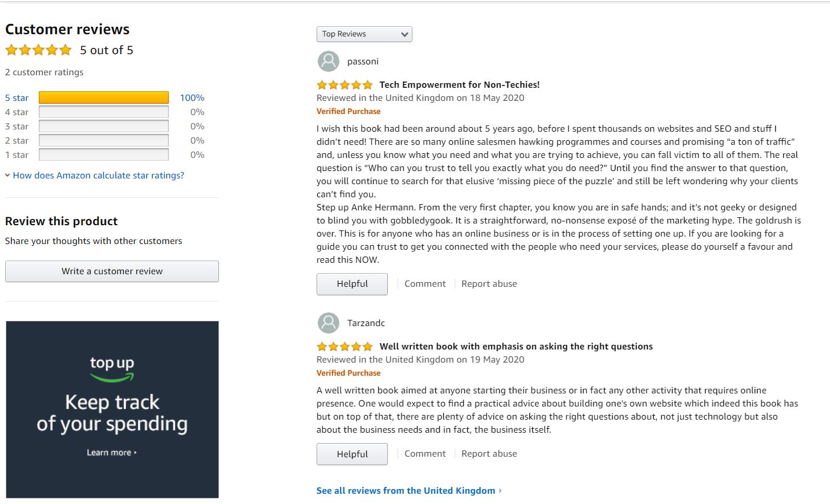This screenshot has width=830, height=504.
Task: Click the 100% rating percentage link
Action: tap(192, 98)
